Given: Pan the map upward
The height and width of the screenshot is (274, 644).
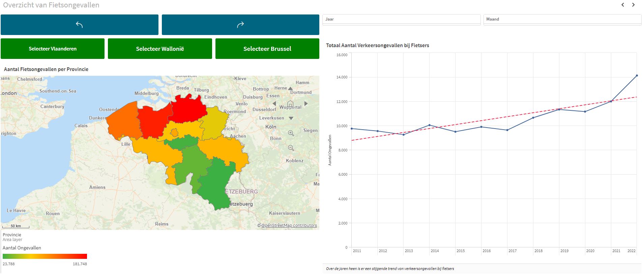Looking at the screenshot, I should 290,89.
